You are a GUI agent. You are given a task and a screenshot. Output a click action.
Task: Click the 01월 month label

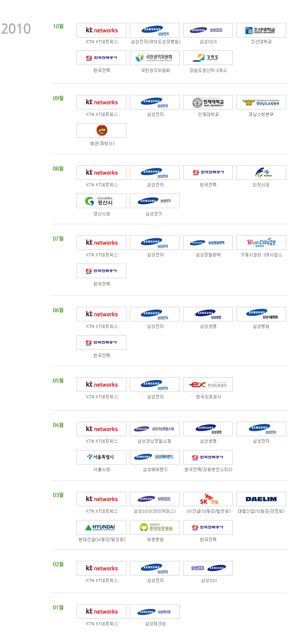click(x=58, y=608)
